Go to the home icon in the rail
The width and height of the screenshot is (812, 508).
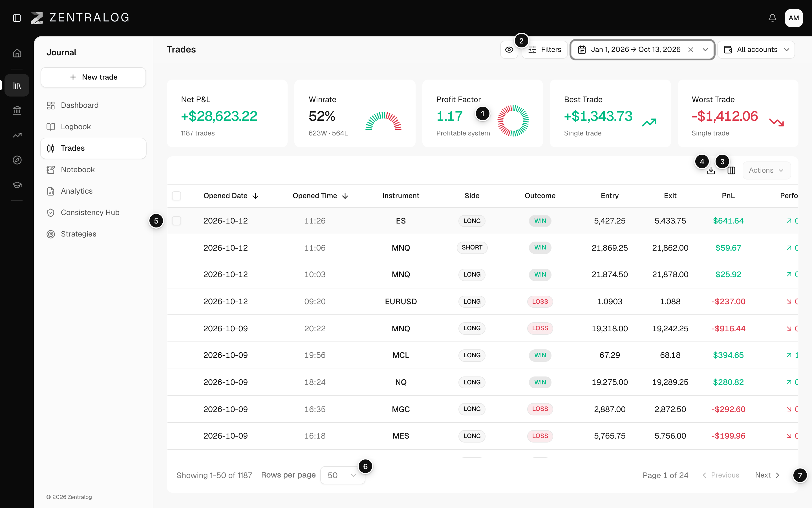click(17, 53)
